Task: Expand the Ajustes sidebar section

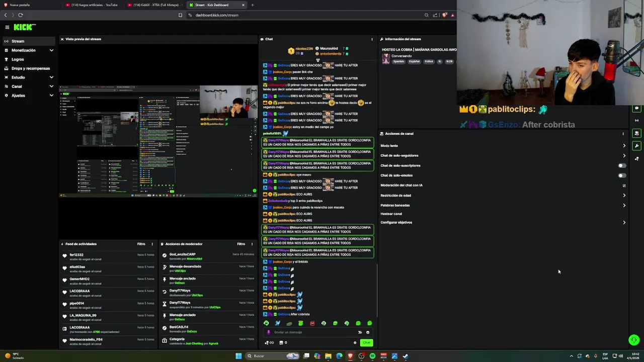Action: coord(28,96)
